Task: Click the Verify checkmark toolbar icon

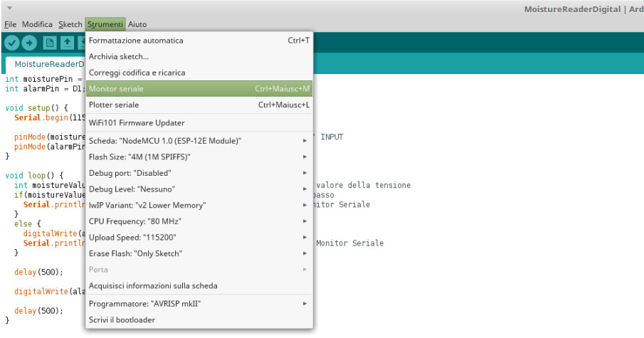Action: [x=12, y=43]
